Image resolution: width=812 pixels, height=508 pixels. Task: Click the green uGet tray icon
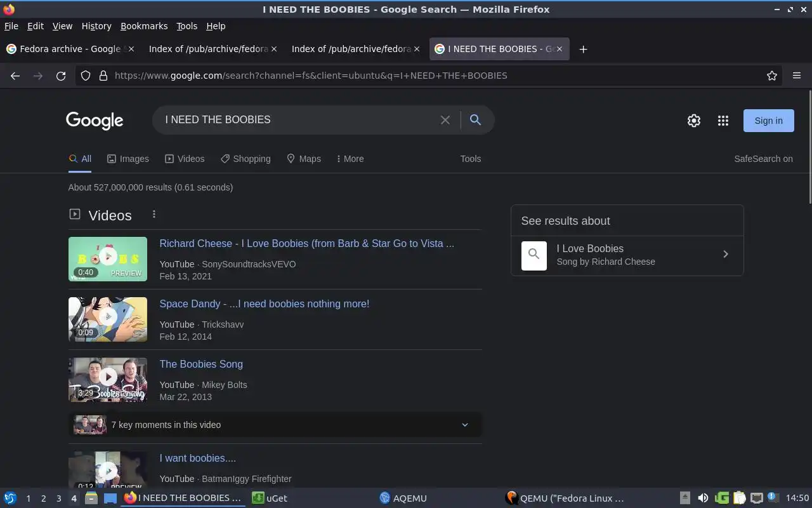click(x=722, y=498)
